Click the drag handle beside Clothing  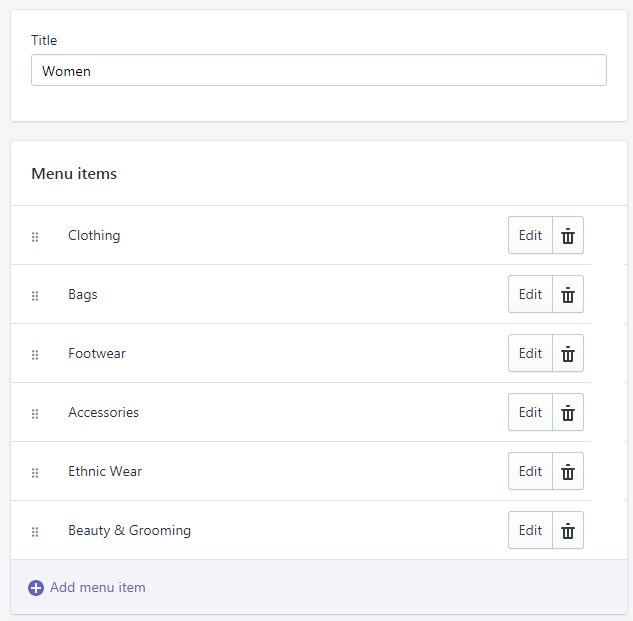point(35,237)
